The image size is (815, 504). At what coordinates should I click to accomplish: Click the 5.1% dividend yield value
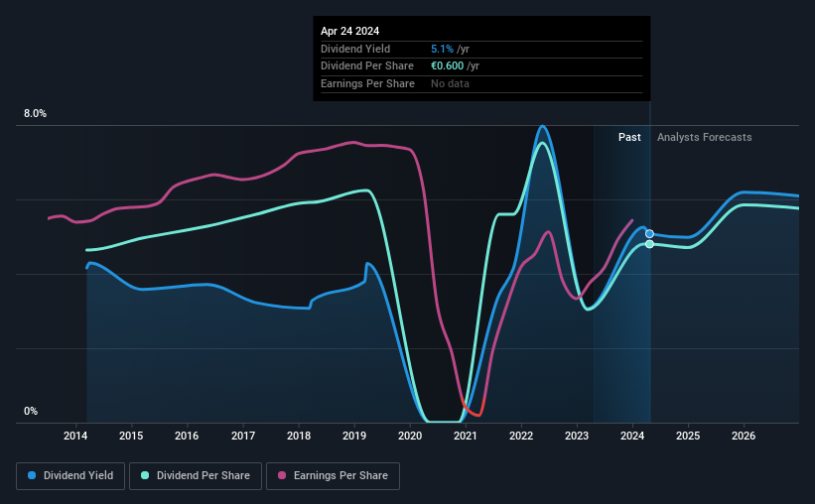442,49
